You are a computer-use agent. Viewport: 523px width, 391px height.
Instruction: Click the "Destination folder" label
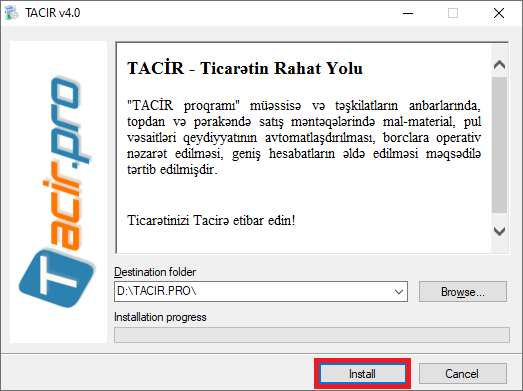pyautogui.click(x=155, y=272)
